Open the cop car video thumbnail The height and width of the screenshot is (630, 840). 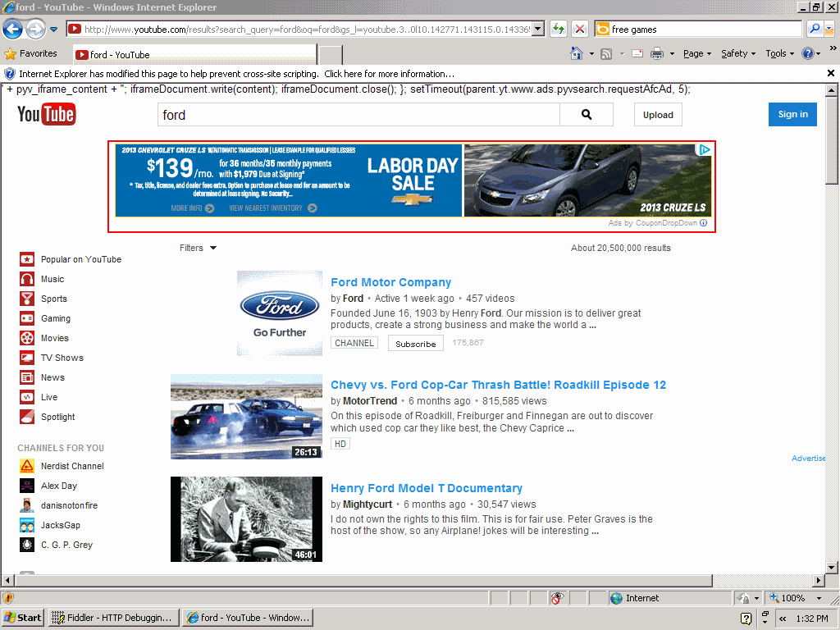click(246, 416)
